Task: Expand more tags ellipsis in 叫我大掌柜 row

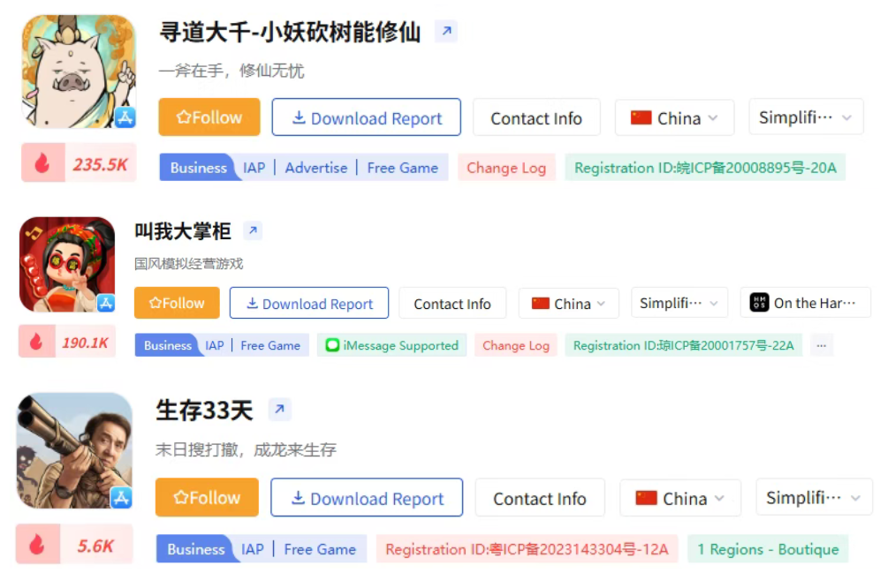Action: tap(821, 345)
